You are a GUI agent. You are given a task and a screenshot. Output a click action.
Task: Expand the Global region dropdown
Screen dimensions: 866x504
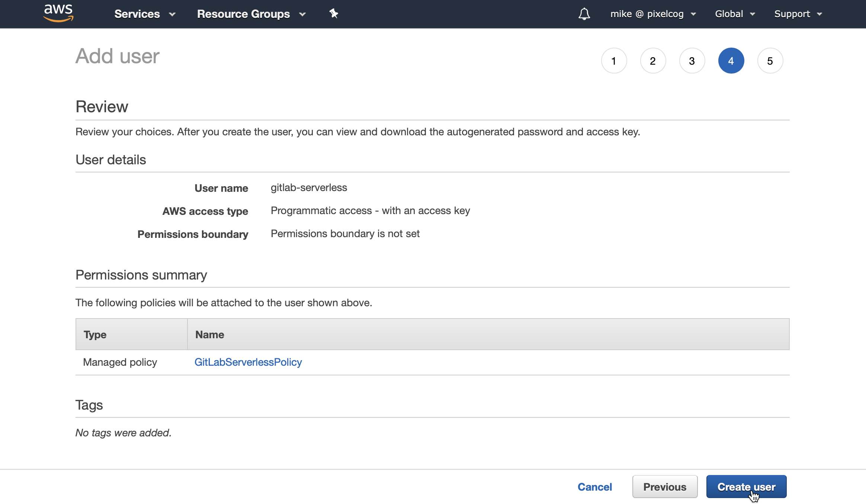pyautogui.click(x=736, y=13)
